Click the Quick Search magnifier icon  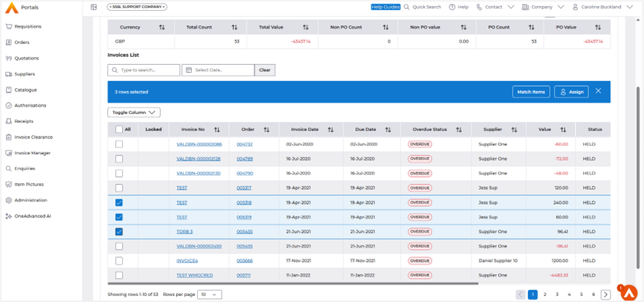407,7
